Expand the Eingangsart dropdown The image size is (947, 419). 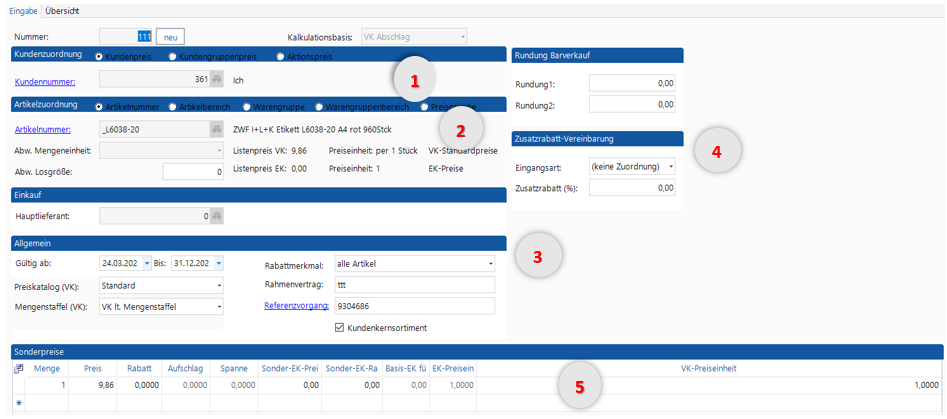(x=670, y=166)
